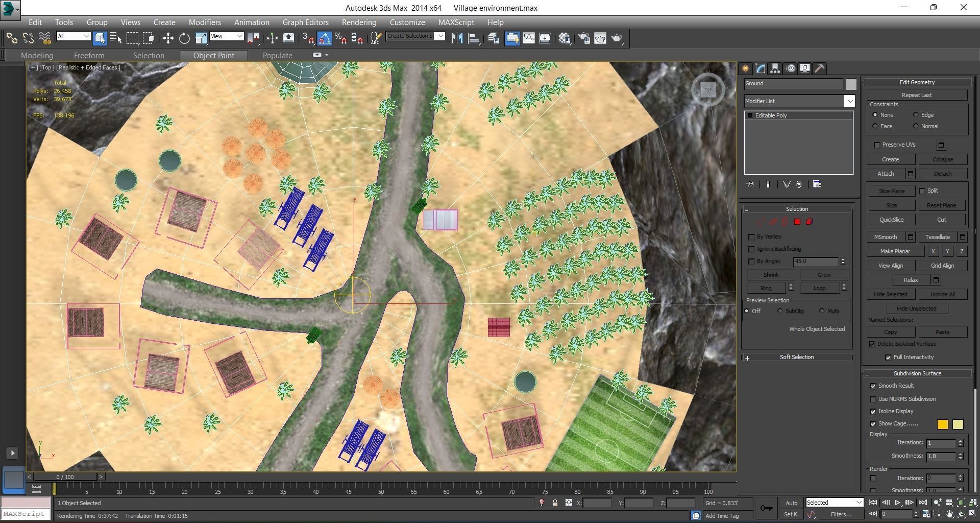The image size is (980, 523).
Task: Switch to the Freeform ribbon tab
Action: (89, 56)
